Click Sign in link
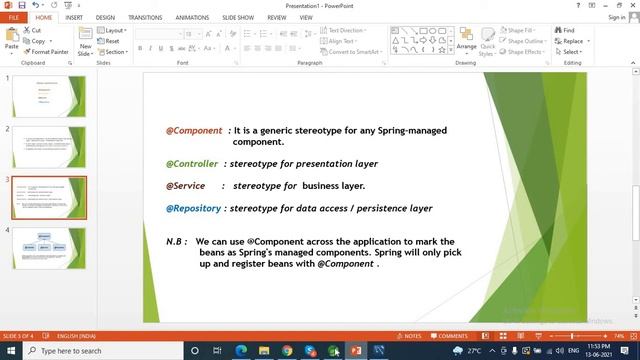This screenshot has height=360, width=640. click(x=616, y=17)
